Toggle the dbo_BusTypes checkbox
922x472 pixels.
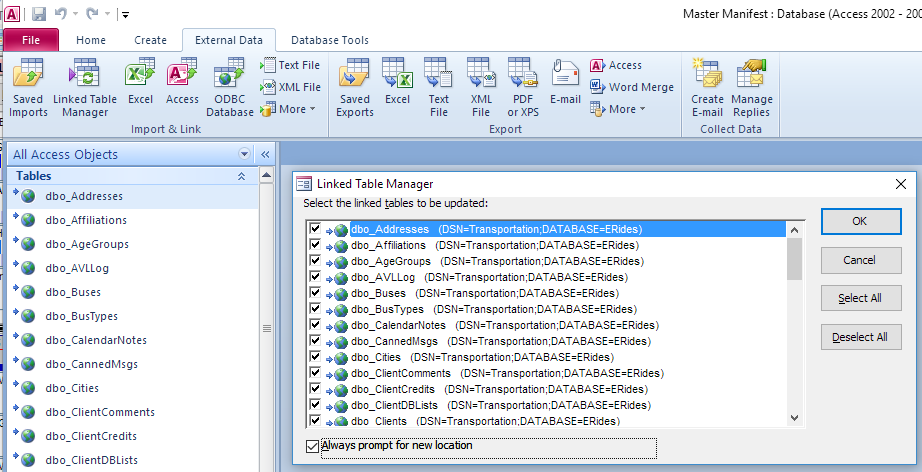click(315, 309)
